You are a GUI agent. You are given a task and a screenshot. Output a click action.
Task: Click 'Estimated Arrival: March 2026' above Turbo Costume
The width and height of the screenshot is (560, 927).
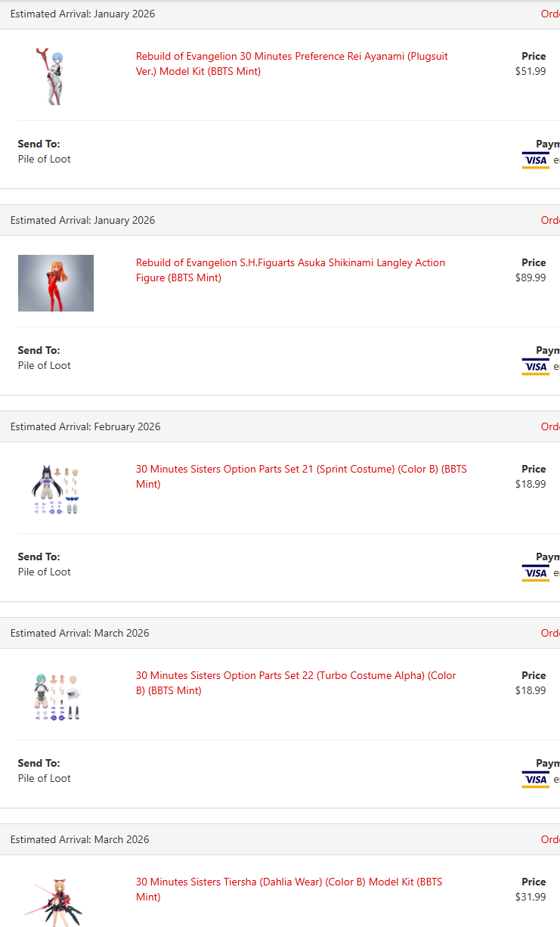click(80, 633)
